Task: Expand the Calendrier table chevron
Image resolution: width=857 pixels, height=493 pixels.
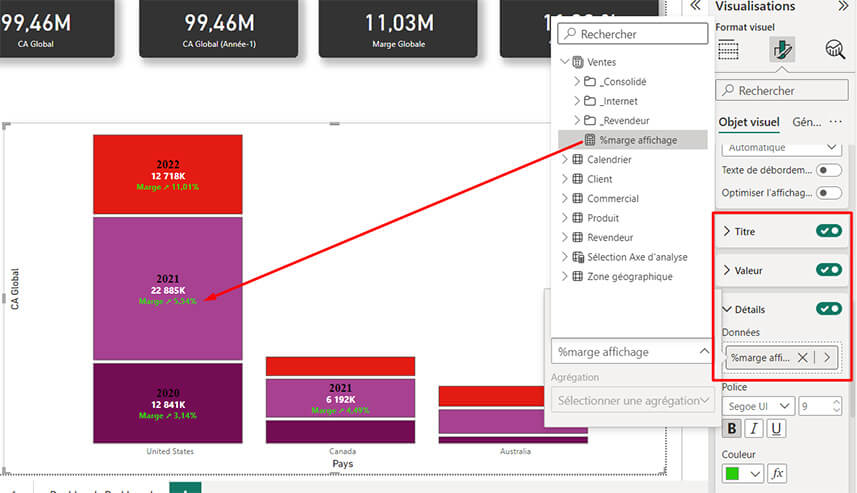Action: tap(565, 159)
